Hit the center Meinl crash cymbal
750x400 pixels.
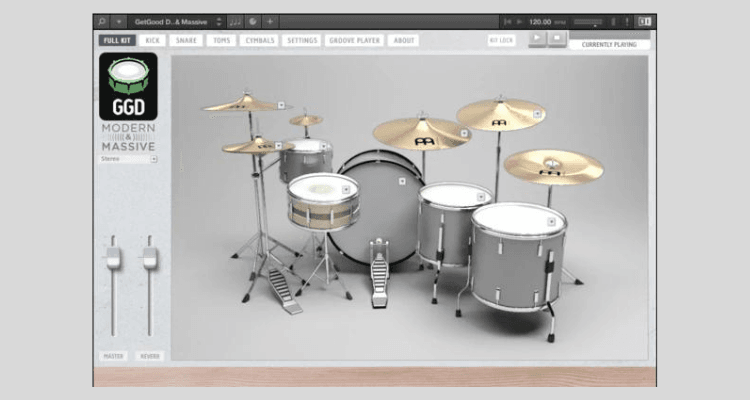click(422, 134)
